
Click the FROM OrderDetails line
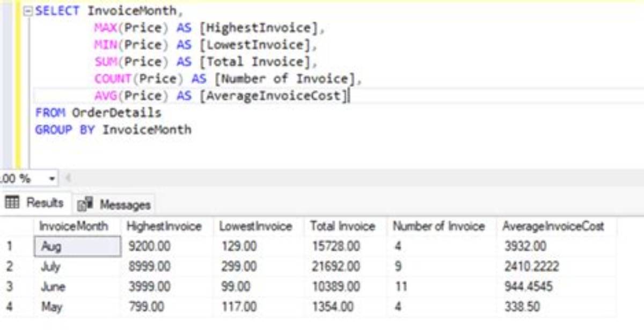point(98,113)
